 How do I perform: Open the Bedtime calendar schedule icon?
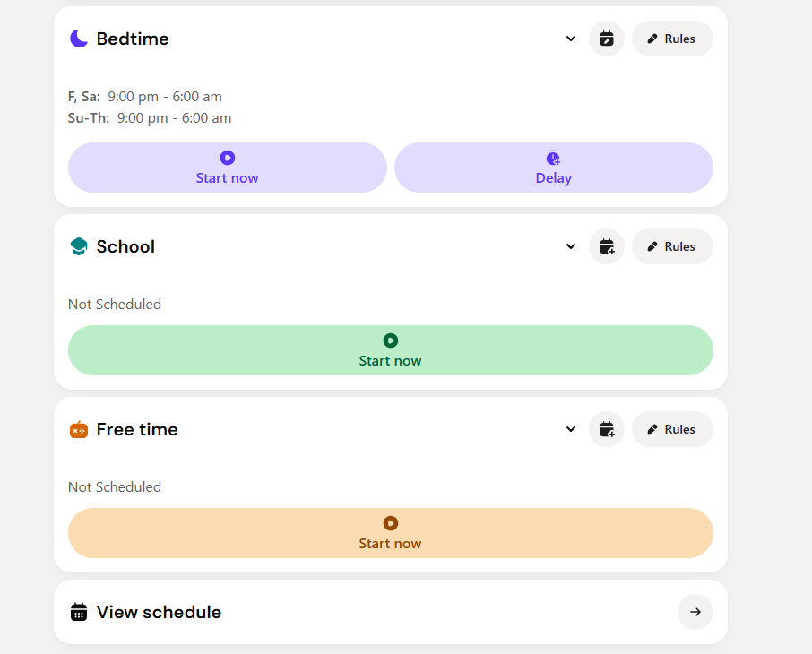[x=607, y=39]
